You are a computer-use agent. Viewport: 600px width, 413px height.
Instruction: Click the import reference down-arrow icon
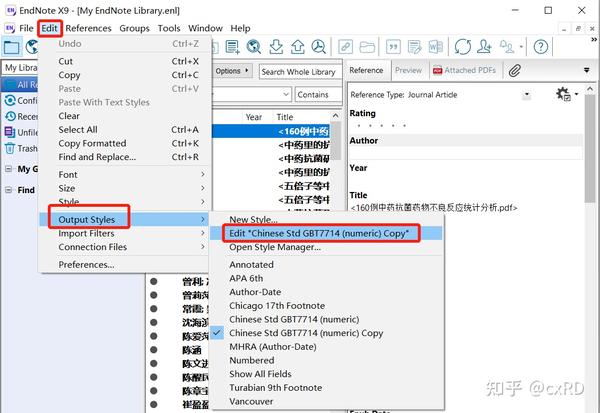[276, 47]
